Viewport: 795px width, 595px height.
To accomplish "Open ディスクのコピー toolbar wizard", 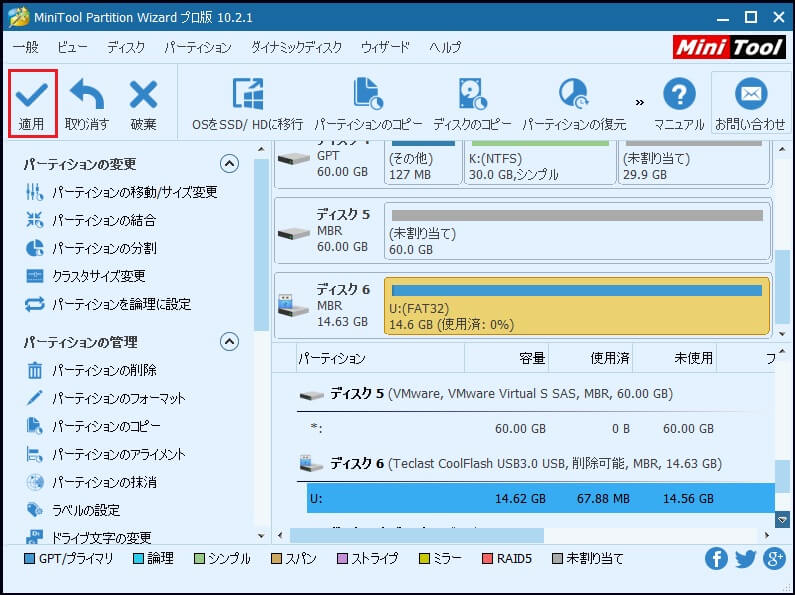I will click(x=472, y=104).
